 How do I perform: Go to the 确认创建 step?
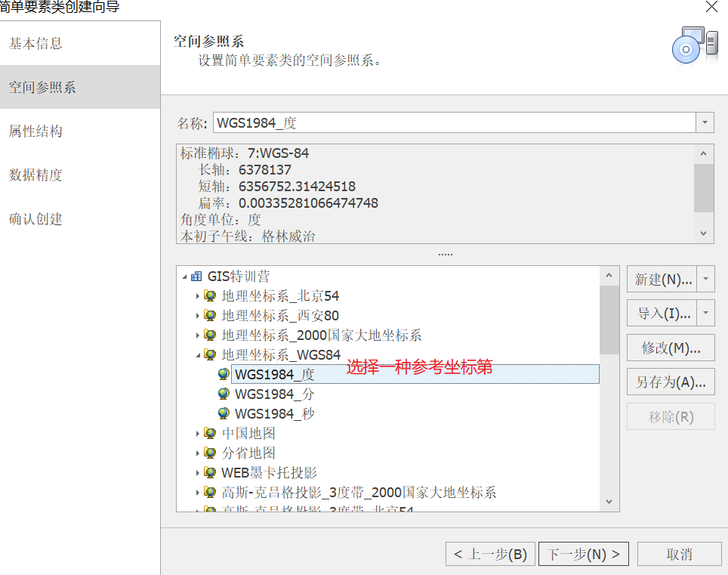80,219
